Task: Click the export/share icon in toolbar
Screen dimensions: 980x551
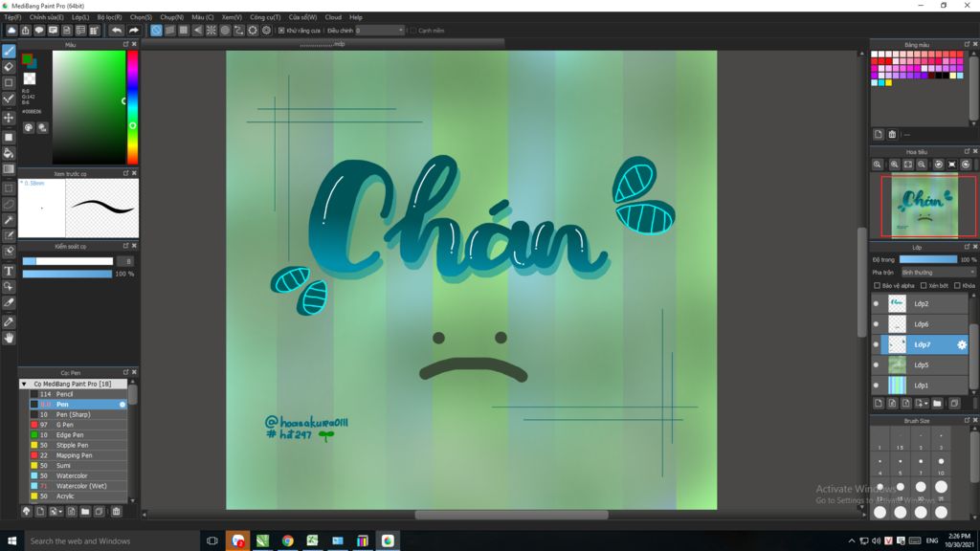Action: [x=26, y=30]
